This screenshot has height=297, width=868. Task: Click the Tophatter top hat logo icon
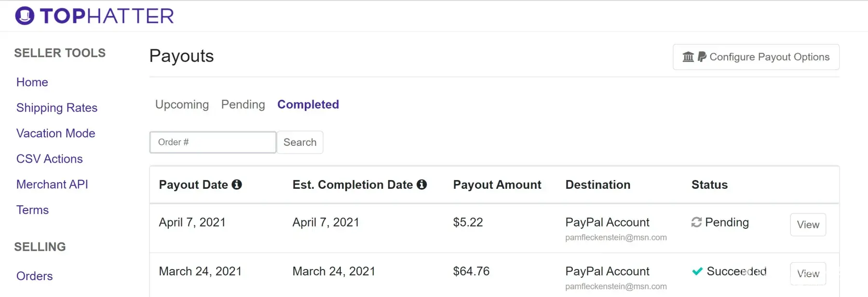click(x=25, y=15)
